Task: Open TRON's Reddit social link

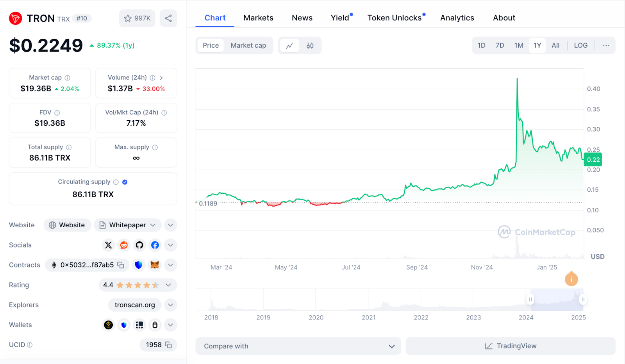Action: 124,245
